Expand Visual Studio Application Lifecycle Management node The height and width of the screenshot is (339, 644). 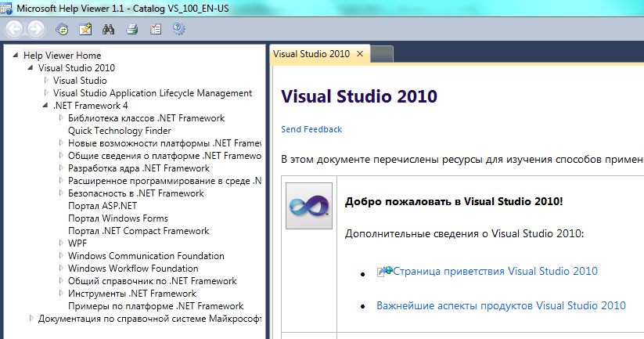[x=46, y=93]
